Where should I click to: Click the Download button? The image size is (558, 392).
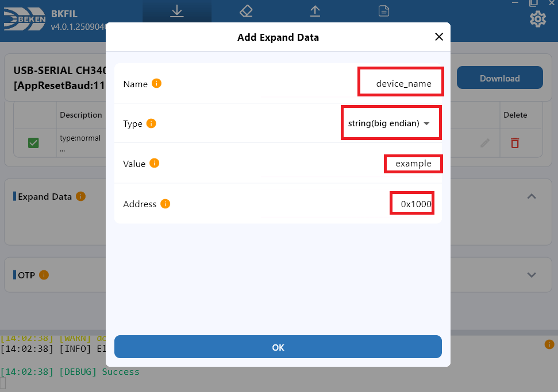pyautogui.click(x=499, y=78)
